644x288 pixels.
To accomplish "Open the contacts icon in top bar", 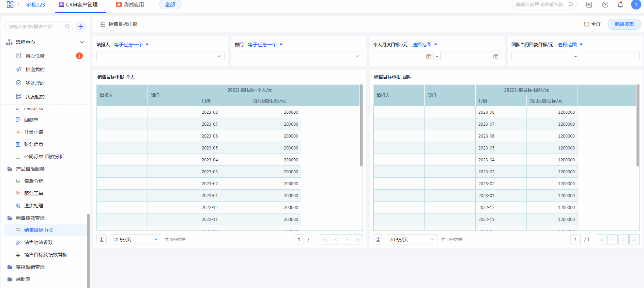I will pos(589,5).
